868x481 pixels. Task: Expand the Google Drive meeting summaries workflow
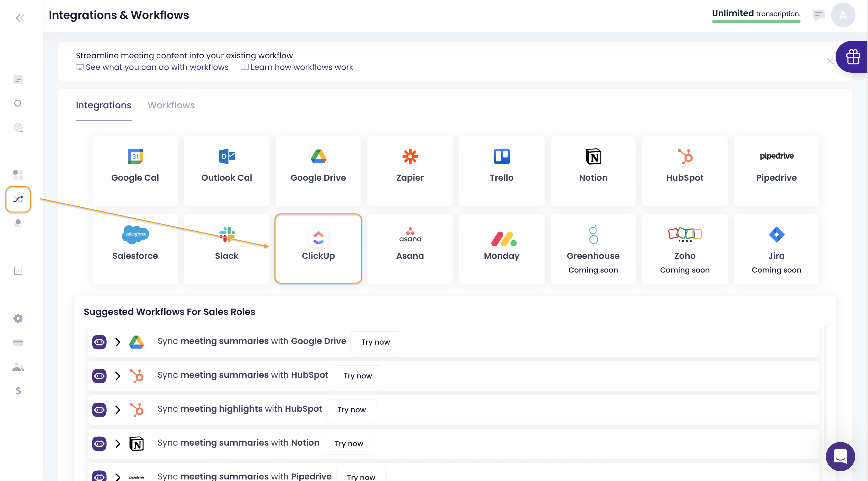pos(118,342)
